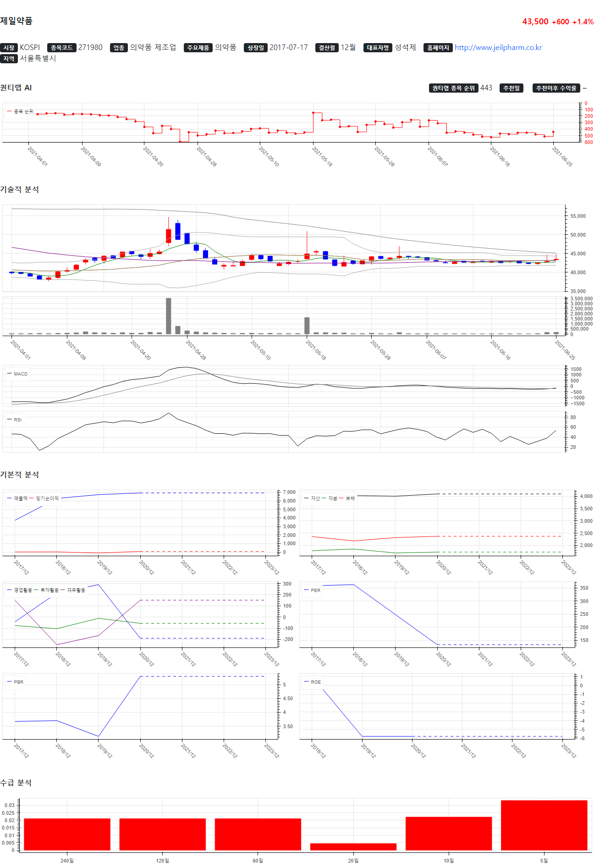
Task: Click the 주요제품 badge
Action: 198,48
